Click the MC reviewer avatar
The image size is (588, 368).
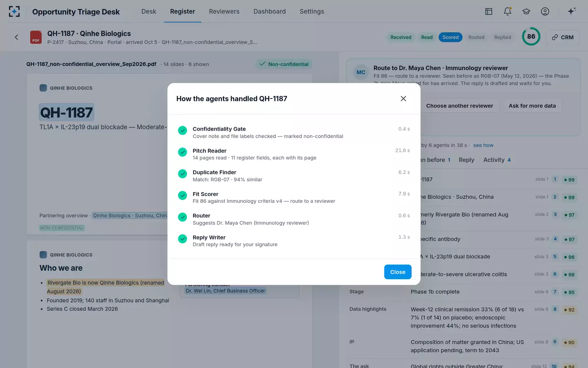tap(361, 72)
